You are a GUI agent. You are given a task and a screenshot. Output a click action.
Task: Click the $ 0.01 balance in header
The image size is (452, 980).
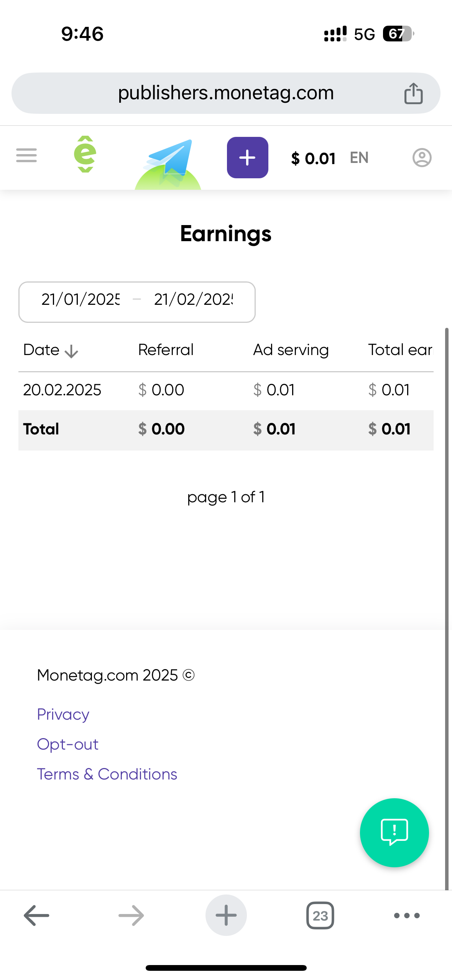(x=313, y=158)
